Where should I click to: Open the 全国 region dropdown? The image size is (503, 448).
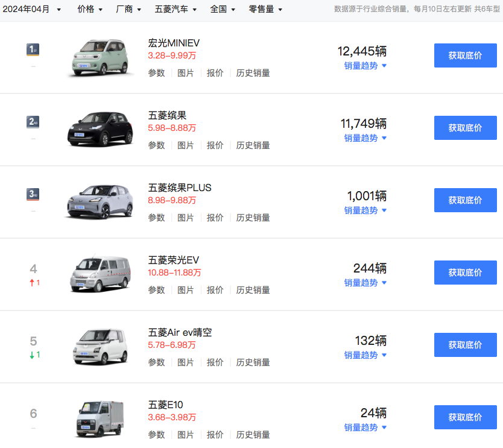point(223,9)
